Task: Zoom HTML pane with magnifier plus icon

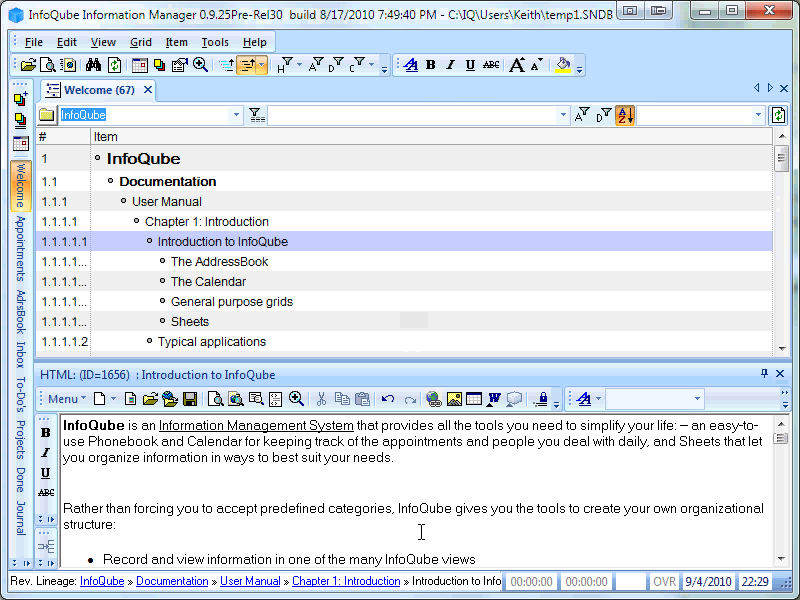Action: pyautogui.click(x=296, y=399)
